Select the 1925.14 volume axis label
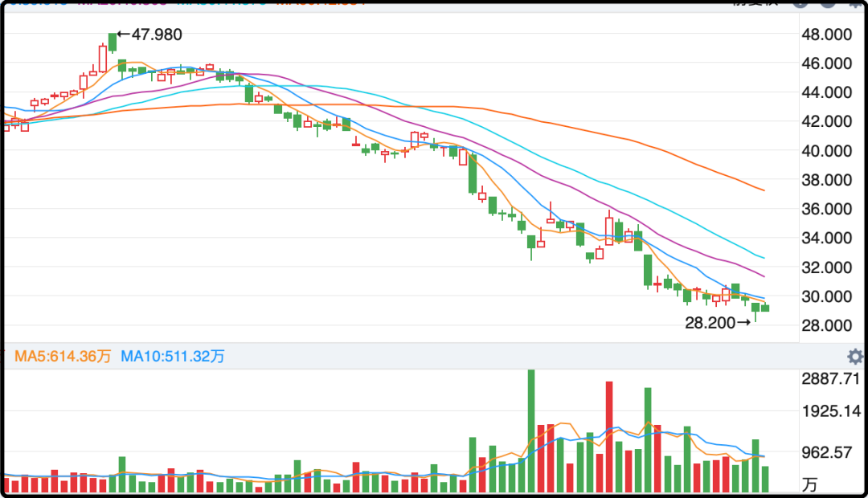Viewport: 868px width, 498px height. 833,412
